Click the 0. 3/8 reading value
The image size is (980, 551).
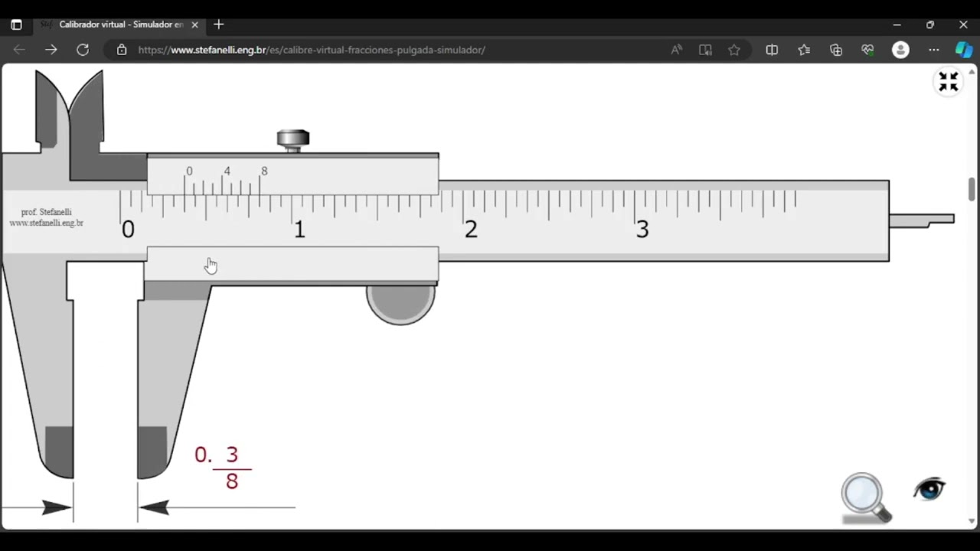point(223,467)
